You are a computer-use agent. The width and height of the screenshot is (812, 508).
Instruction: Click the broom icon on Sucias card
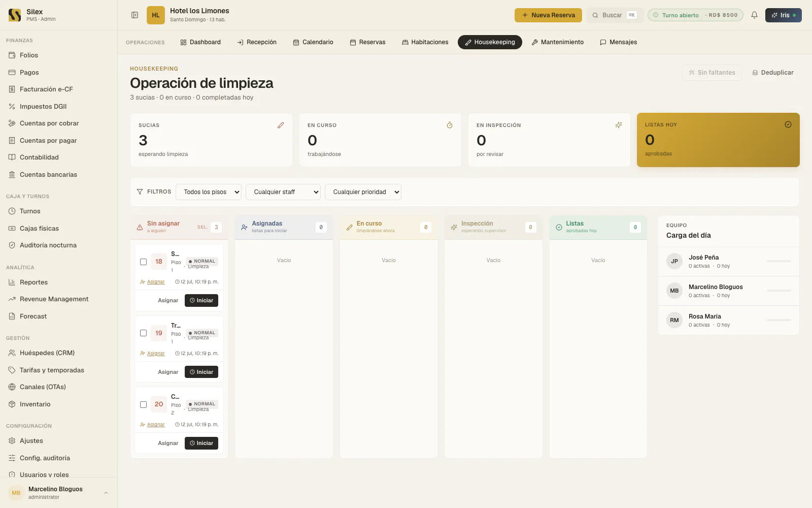click(281, 125)
